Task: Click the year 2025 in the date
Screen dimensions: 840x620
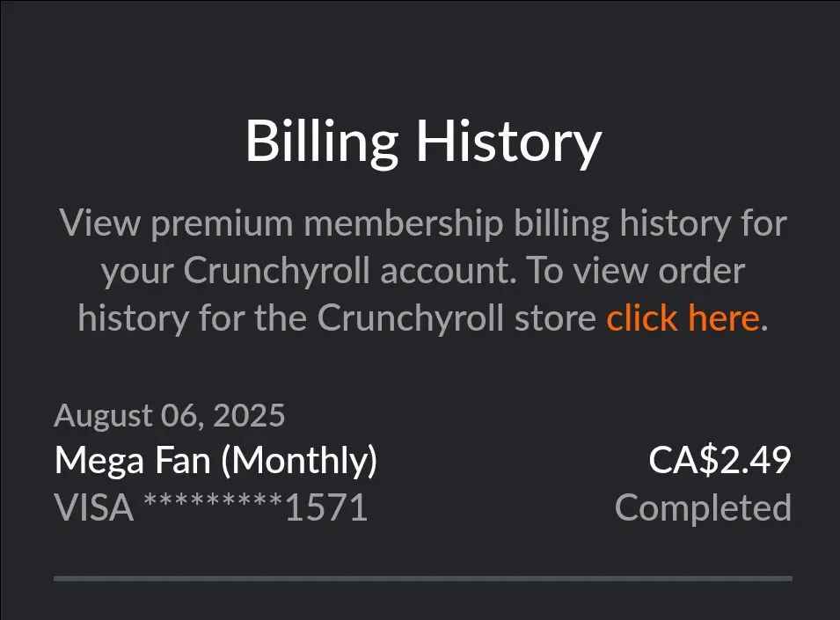Action: [249, 415]
